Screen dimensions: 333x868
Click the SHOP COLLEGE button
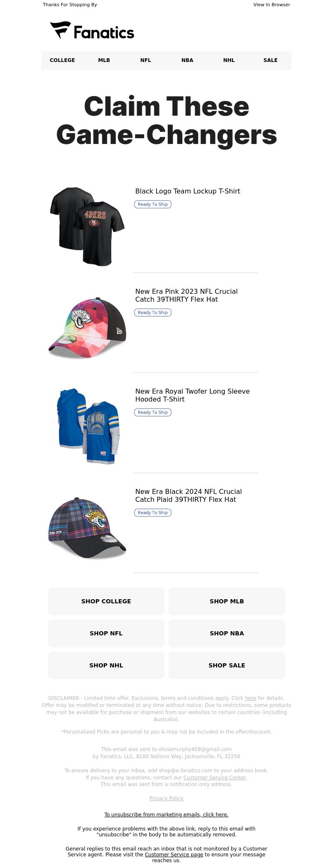point(106,601)
